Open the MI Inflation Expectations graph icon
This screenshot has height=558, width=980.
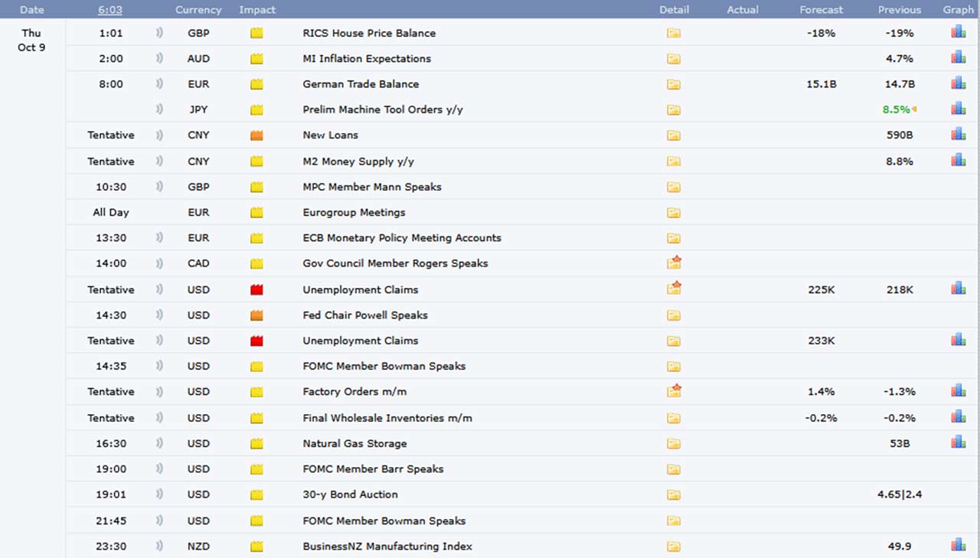(x=958, y=58)
